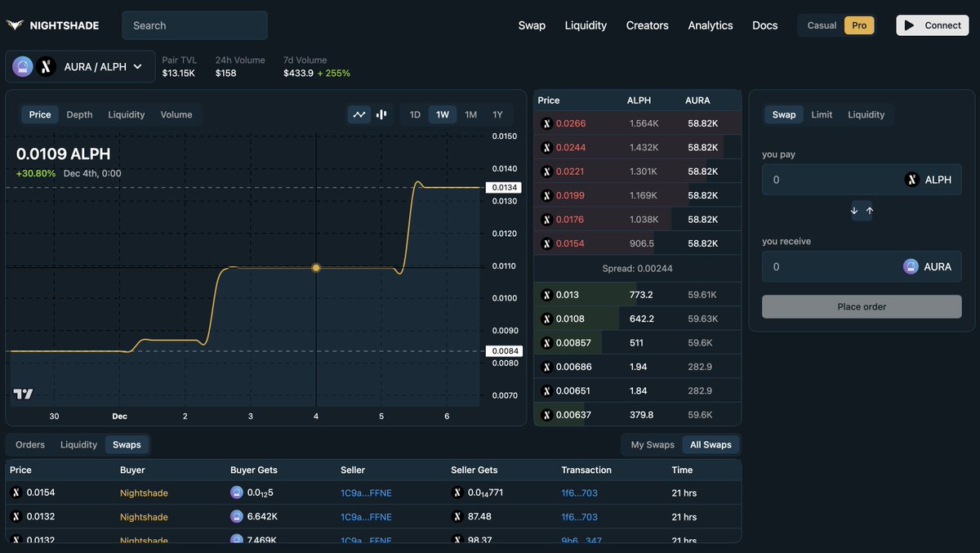Select the 0.00857 buy order price
Screen dimensions: 980x553
tap(573, 343)
